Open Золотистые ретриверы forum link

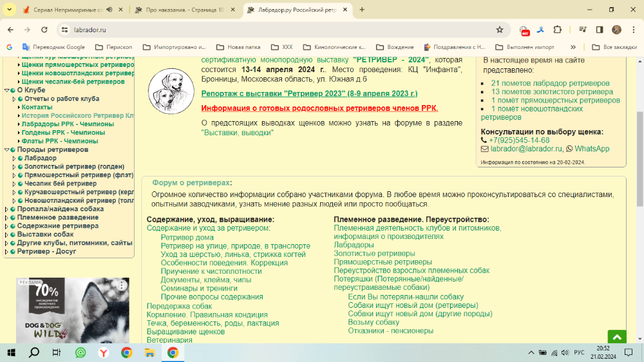coord(374,254)
